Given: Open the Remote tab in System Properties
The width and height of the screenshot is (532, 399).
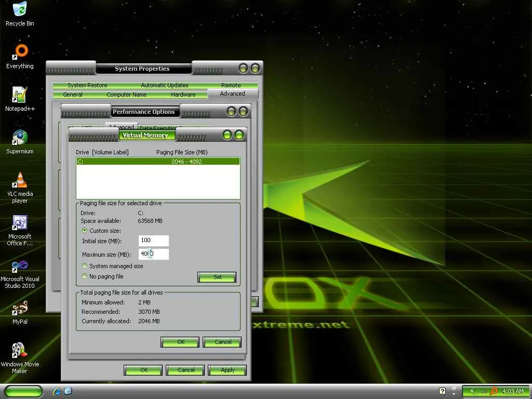Looking at the screenshot, I should [231, 85].
